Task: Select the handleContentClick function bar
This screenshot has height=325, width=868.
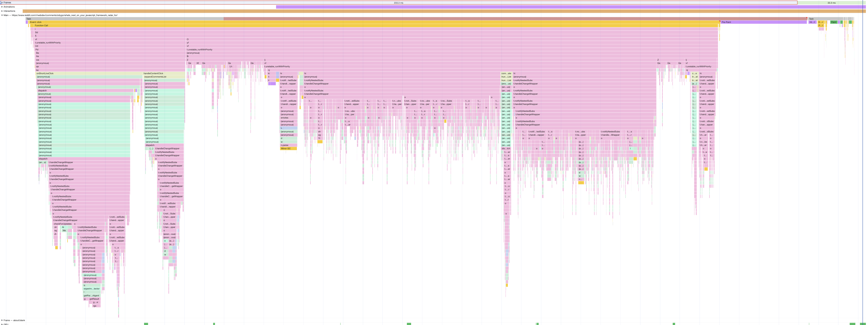Action: [163, 74]
